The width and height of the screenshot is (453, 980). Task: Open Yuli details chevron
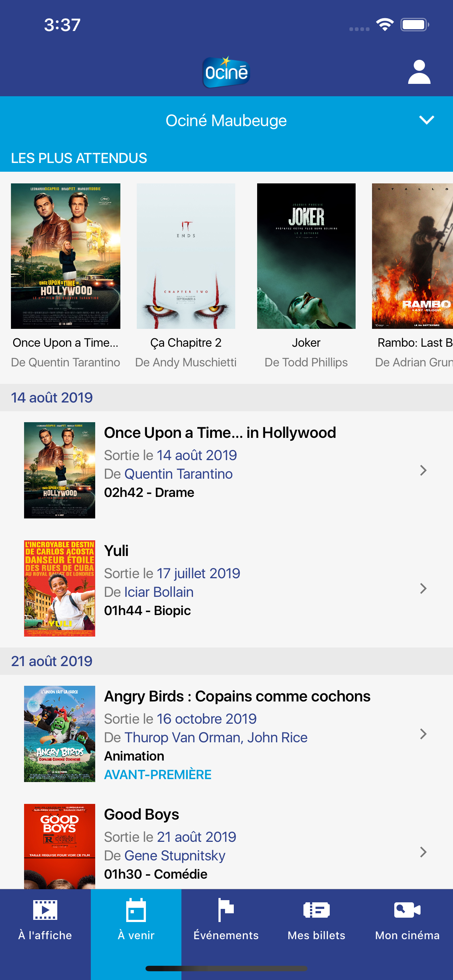pos(423,588)
